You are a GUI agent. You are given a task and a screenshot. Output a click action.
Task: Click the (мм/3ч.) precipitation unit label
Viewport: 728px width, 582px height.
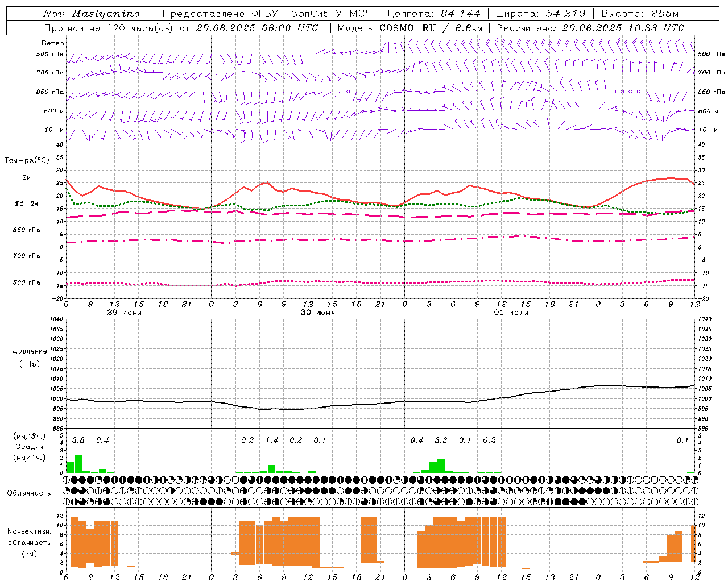(30, 436)
